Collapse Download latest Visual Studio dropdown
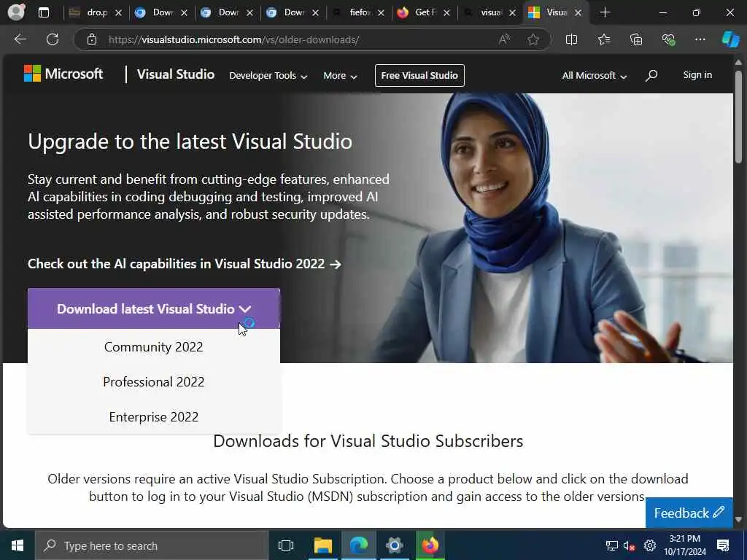 [154, 308]
